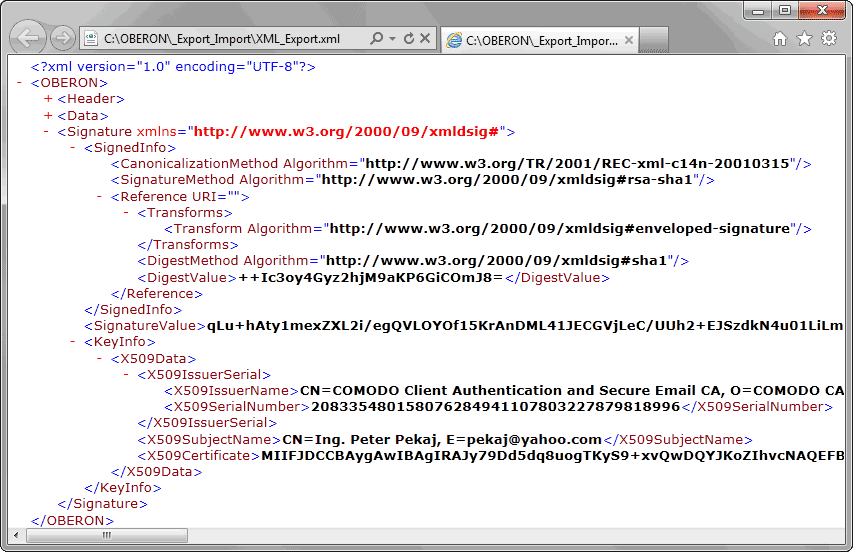
Task: Select the XML_Export.xml browser tab
Action: (x=536, y=41)
